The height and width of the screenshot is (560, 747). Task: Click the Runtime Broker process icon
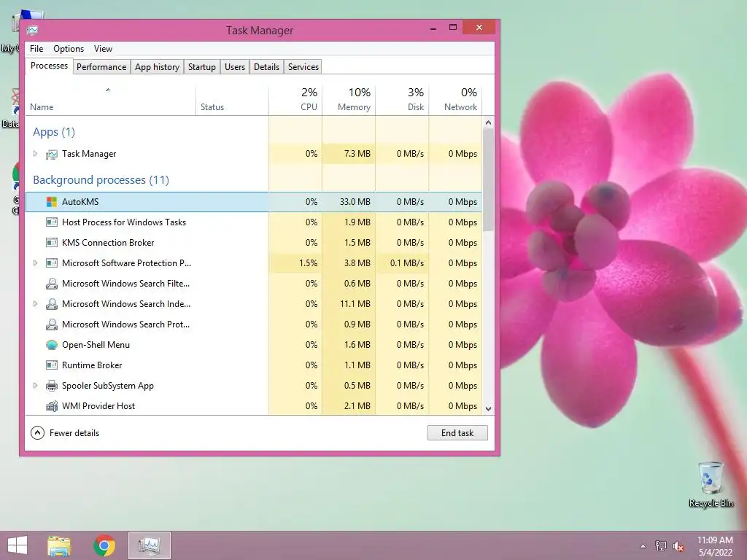point(52,366)
